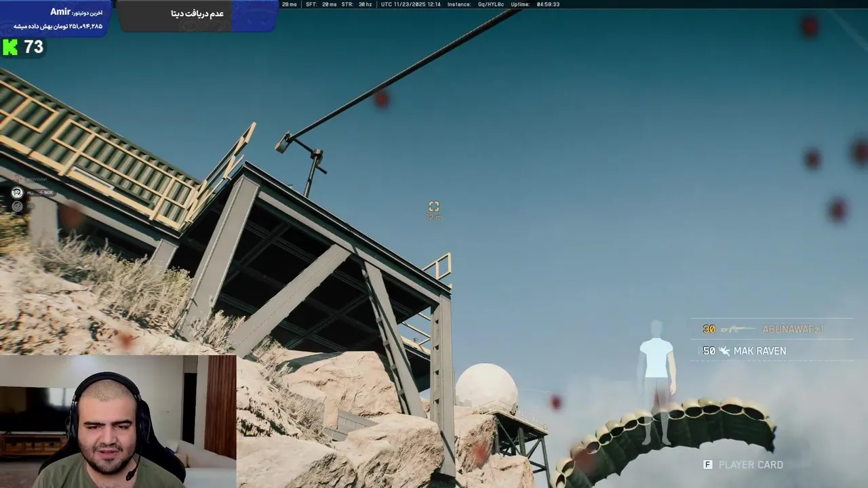This screenshot has width=868, height=488.
Task: Click the ABUNAWAFz1 damage feed entry
Action: [x=772, y=329]
